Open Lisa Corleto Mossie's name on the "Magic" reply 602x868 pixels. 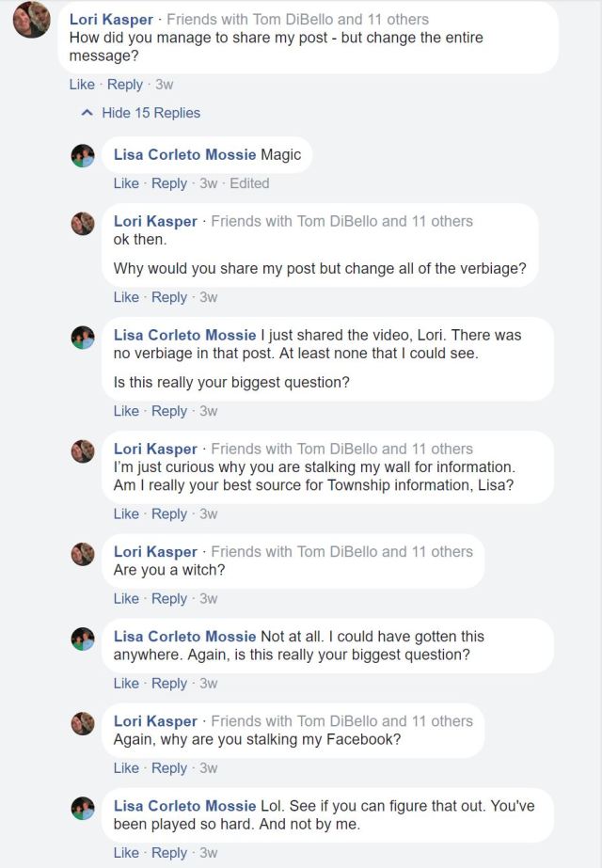pyautogui.click(x=184, y=155)
